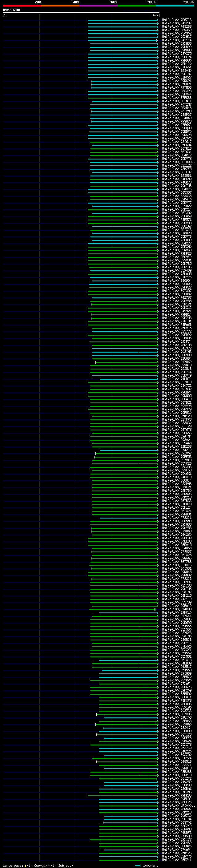Viewport: 197px width, 868px height.
Task: Open the UniRef100_O23830 hit
Action: click(176, 423)
